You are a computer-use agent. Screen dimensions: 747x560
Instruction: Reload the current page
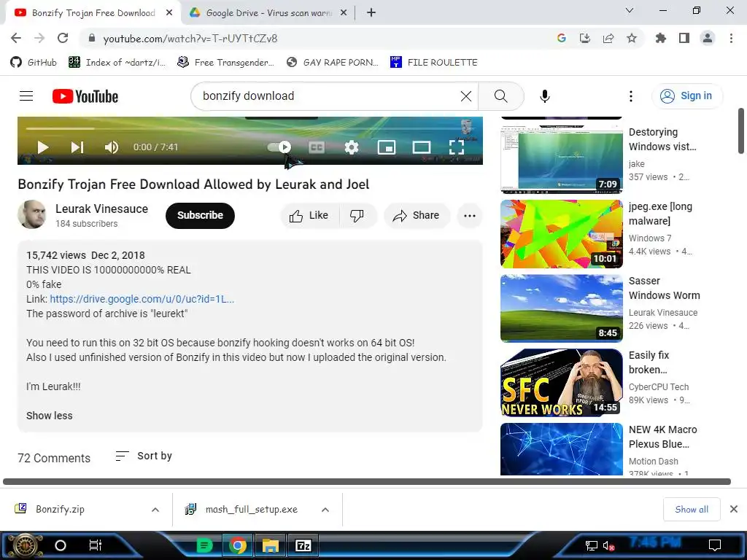click(x=63, y=38)
